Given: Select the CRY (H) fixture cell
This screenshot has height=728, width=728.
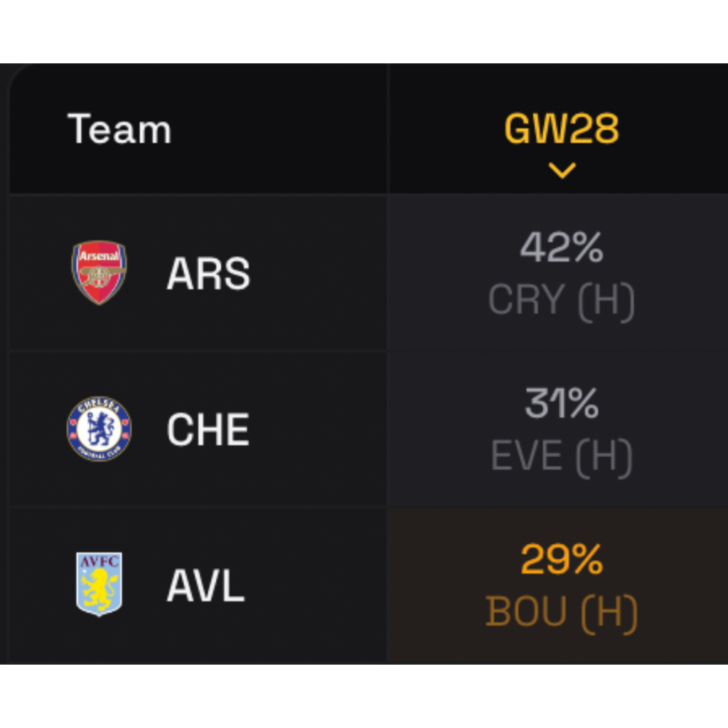Looking at the screenshot, I should click(561, 299).
